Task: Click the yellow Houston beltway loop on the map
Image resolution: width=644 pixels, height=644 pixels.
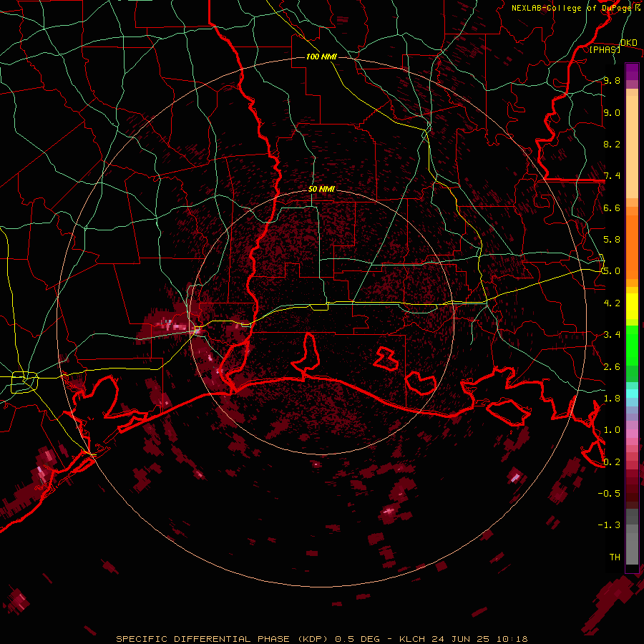Action: pyautogui.click(x=24, y=382)
